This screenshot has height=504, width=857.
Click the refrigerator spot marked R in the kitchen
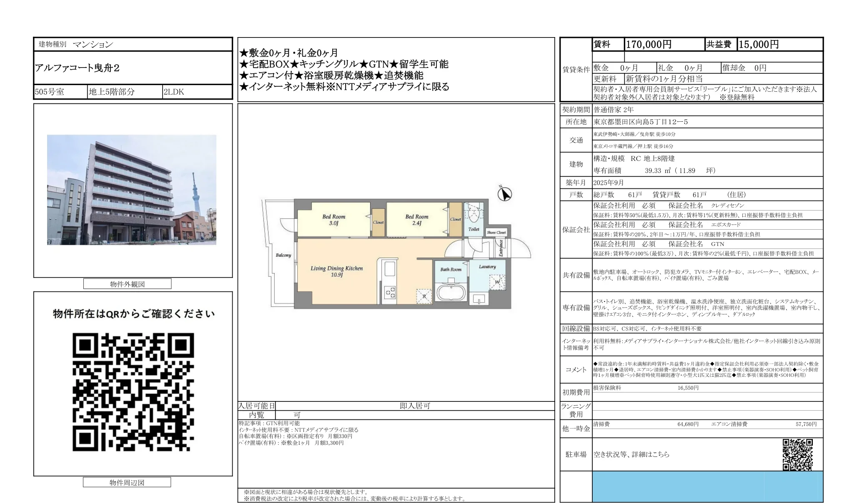[423, 297]
